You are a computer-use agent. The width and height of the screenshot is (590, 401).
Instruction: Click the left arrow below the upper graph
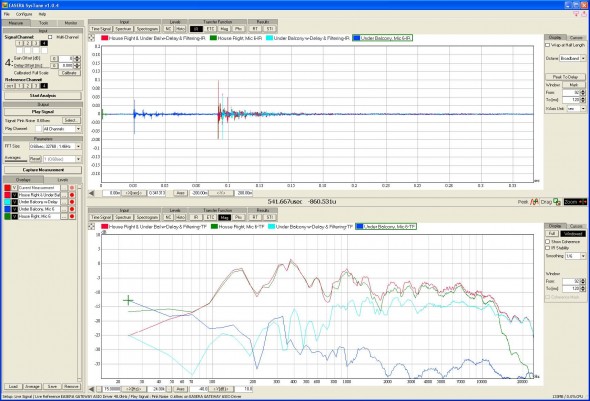point(91,193)
